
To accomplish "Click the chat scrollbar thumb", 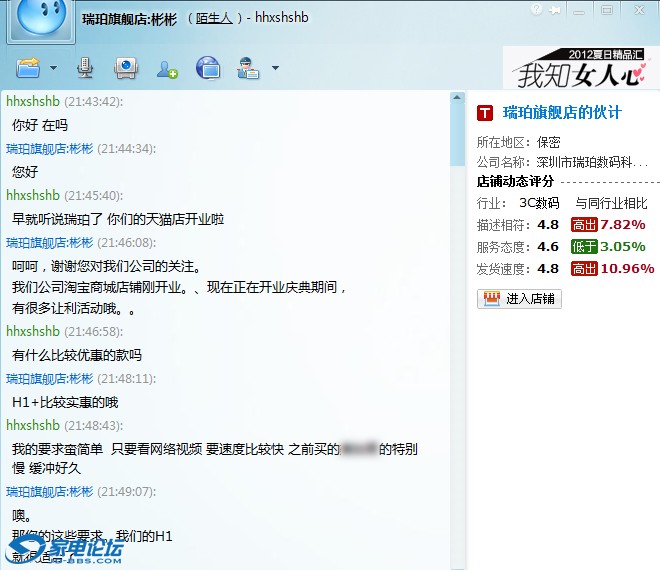I will point(457,135).
